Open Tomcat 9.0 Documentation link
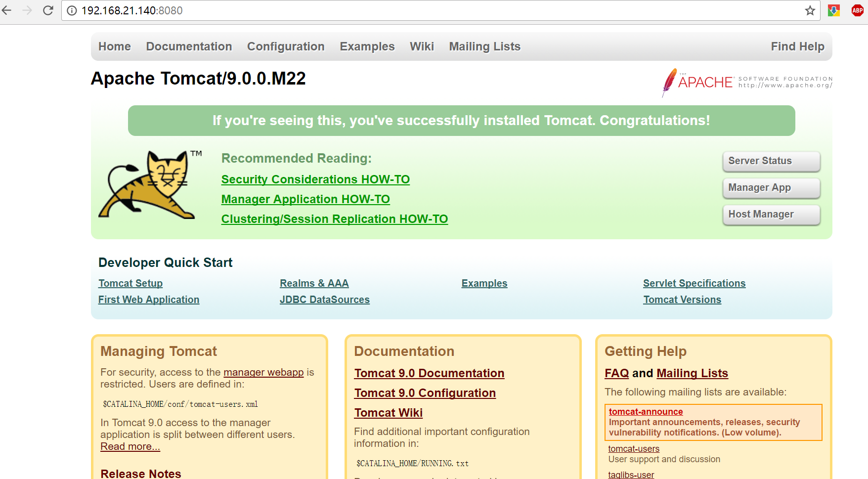 [429, 373]
